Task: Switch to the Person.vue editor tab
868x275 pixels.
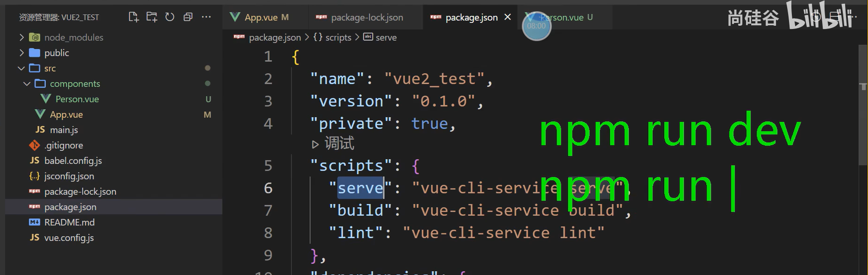Action: pyautogui.click(x=565, y=17)
